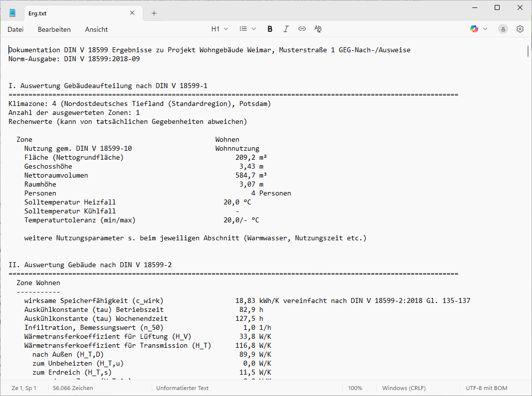Open Notepad settings gear

pos(520,29)
